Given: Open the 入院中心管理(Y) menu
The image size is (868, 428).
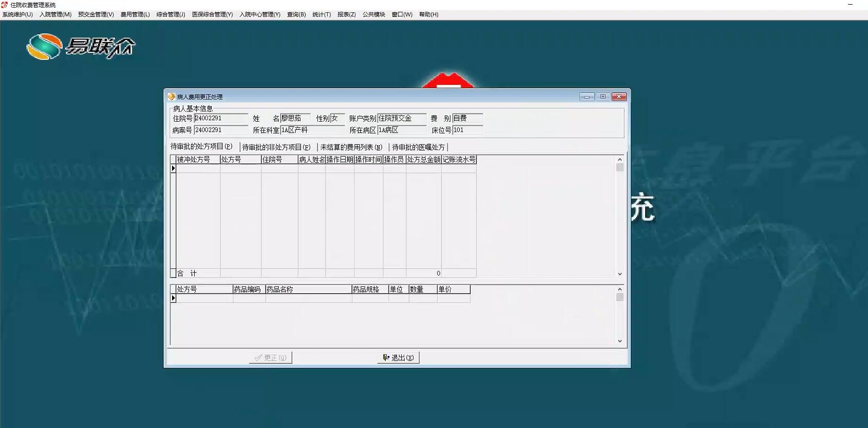Looking at the screenshot, I should point(260,14).
